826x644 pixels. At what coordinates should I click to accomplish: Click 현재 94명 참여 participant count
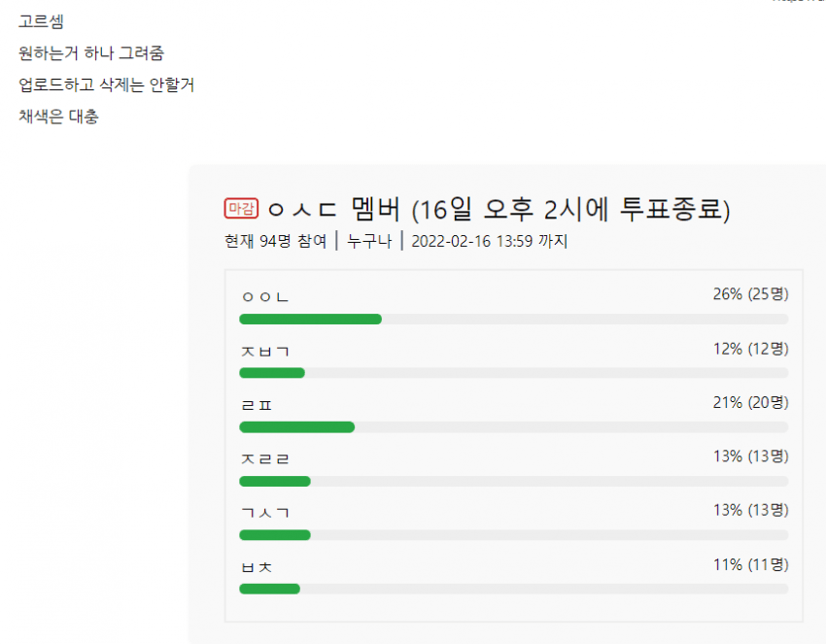[276, 241]
